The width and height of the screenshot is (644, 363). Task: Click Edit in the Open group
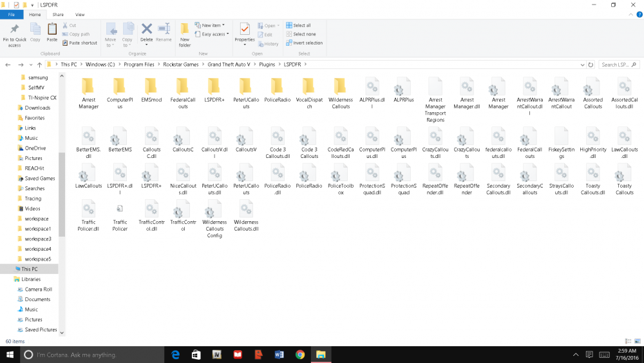click(x=265, y=35)
